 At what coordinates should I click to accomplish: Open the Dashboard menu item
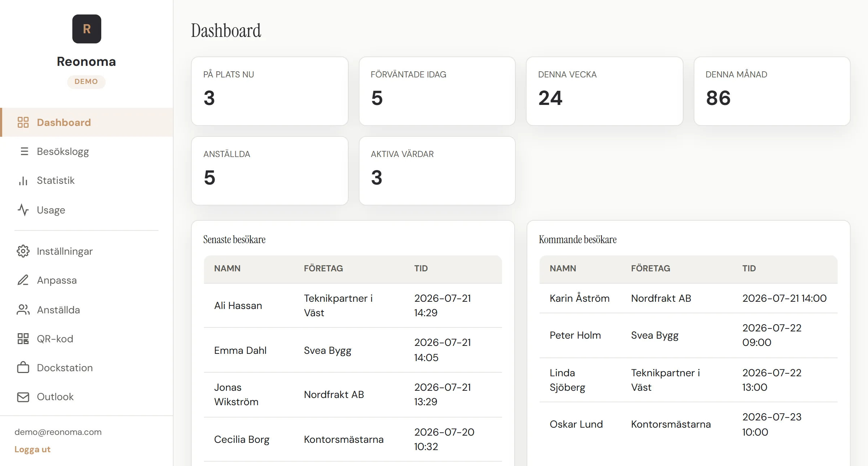(87, 122)
